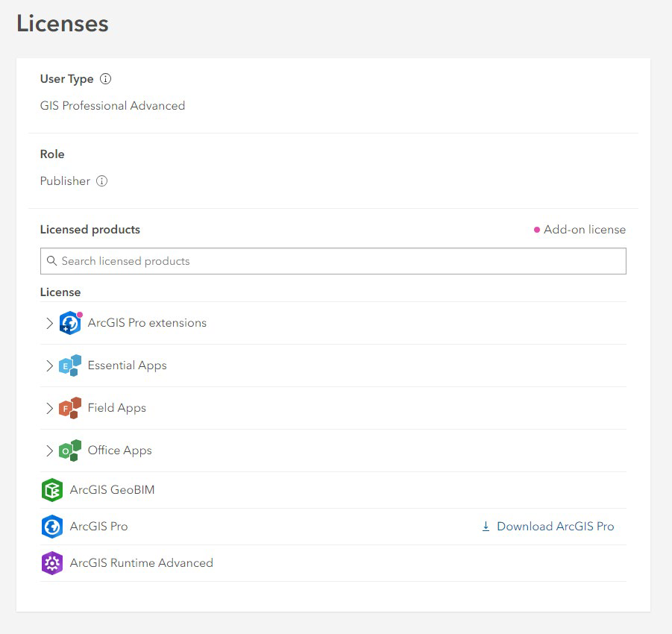Click the Publisher role info icon
Image resolution: width=672 pixels, height=634 pixels.
click(101, 181)
